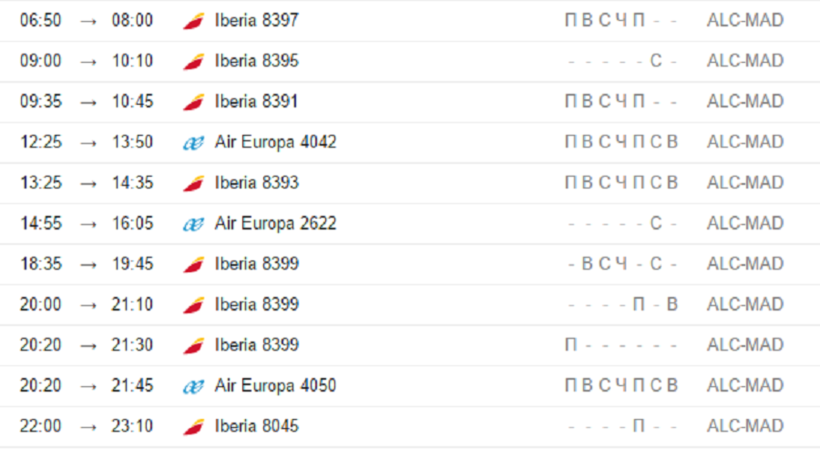Open the Air Europa 2622 flight link
820x449 pixels.
point(275,223)
